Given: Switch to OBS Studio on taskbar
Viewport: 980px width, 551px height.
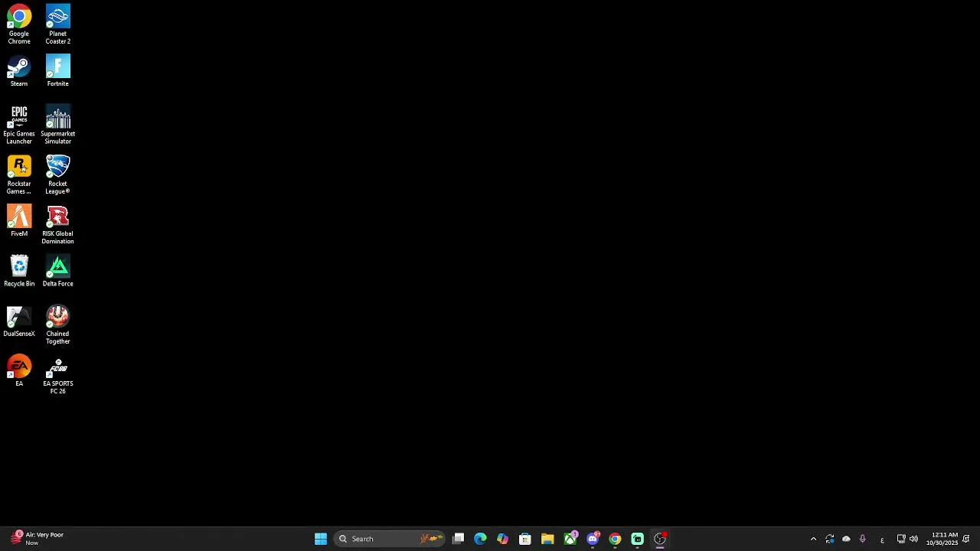Looking at the screenshot, I should [x=660, y=539].
